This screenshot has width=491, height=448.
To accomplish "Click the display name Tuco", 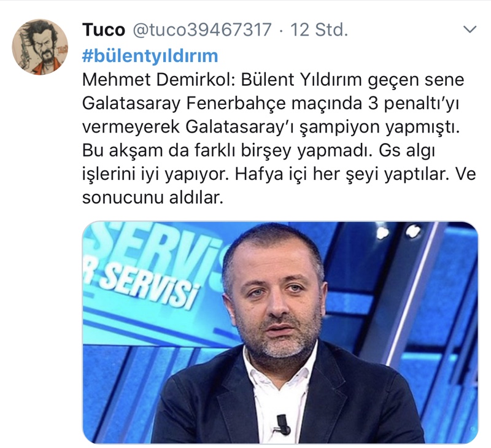I will [104, 29].
